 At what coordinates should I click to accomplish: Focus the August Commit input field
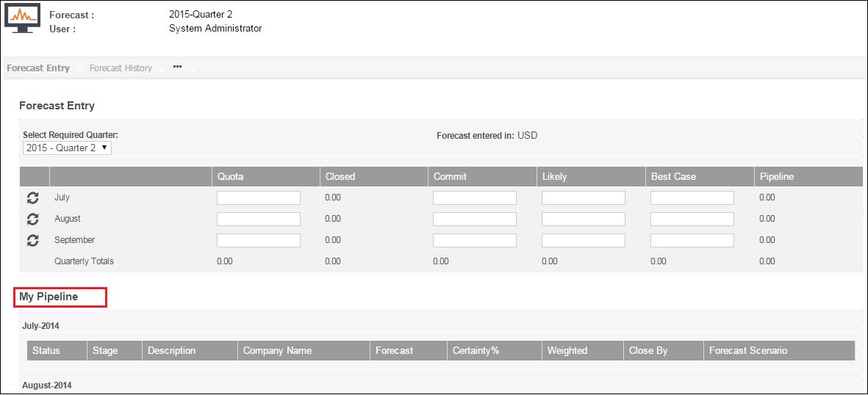[474, 219]
